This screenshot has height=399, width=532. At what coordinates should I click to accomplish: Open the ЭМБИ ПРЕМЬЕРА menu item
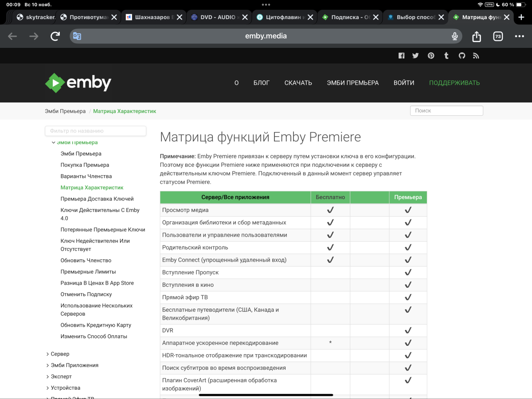353,83
